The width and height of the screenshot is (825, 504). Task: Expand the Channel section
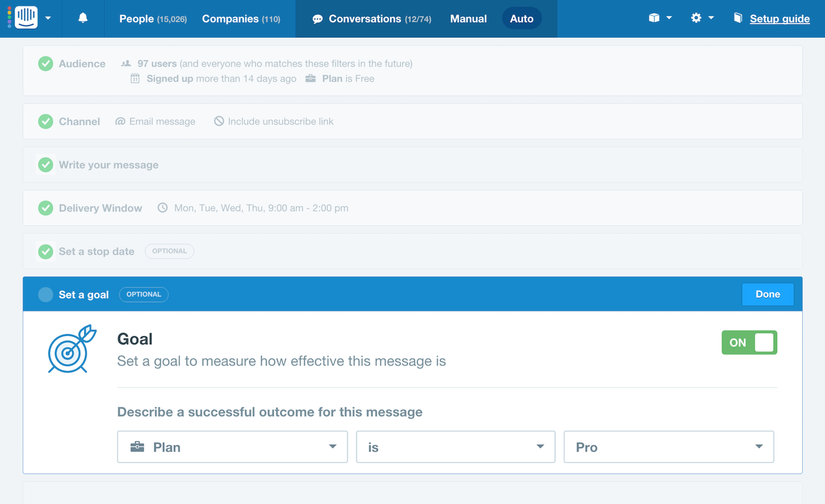(x=412, y=121)
